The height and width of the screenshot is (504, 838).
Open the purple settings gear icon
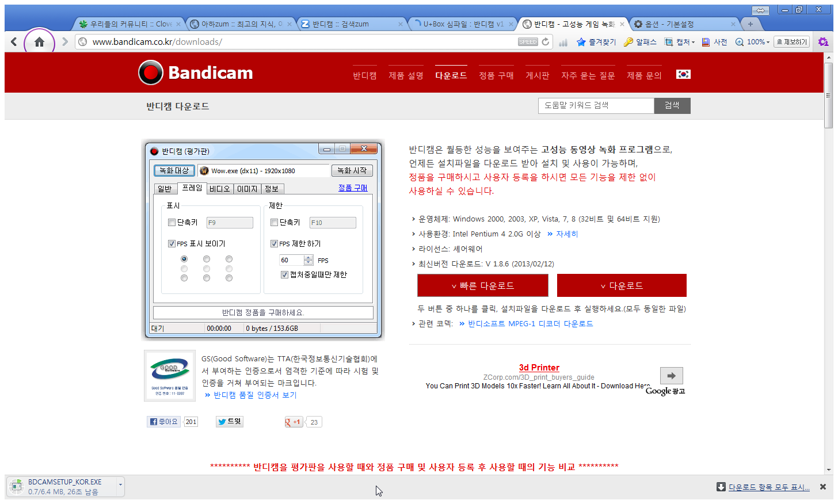pyautogui.click(x=823, y=42)
